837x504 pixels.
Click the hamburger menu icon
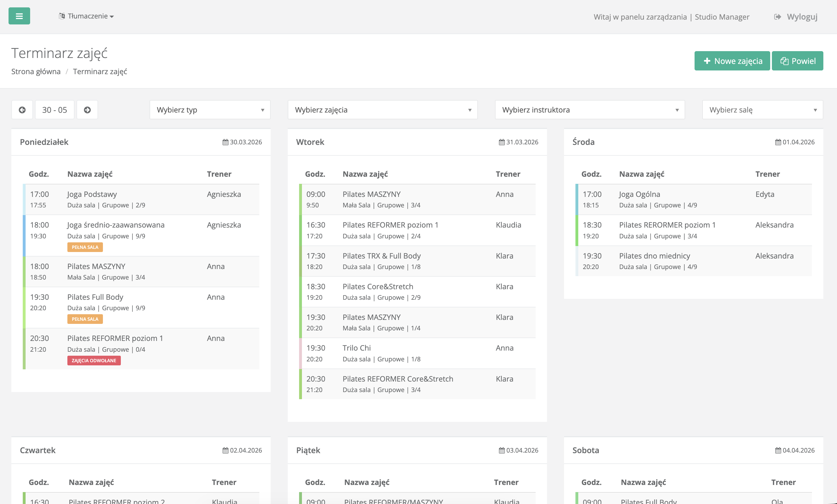click(x=19, y=16)
